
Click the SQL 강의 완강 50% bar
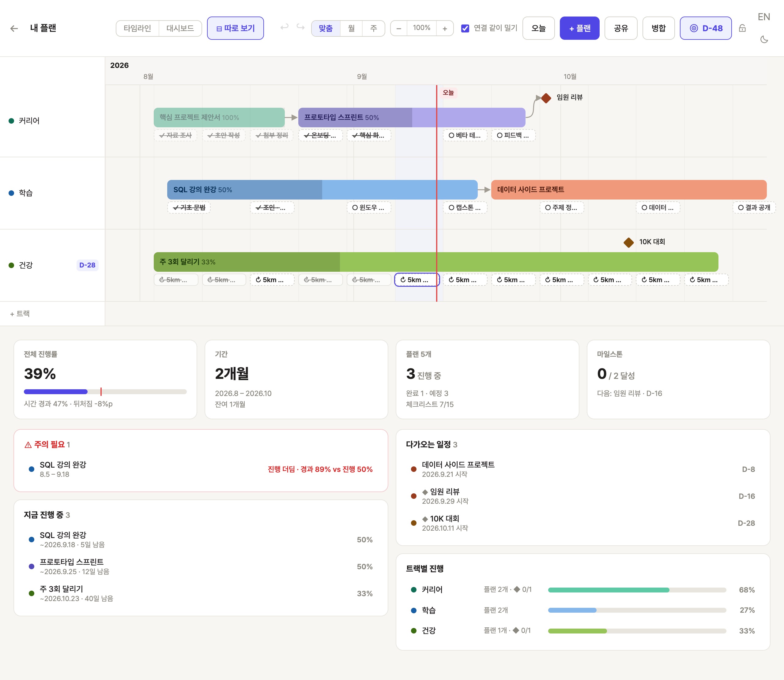coord(322,190)
